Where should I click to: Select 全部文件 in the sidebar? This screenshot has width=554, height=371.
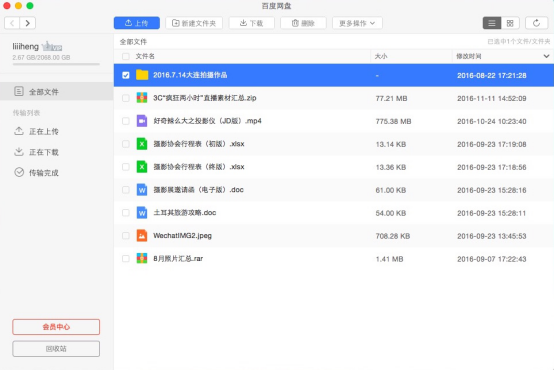pos(57,92)
